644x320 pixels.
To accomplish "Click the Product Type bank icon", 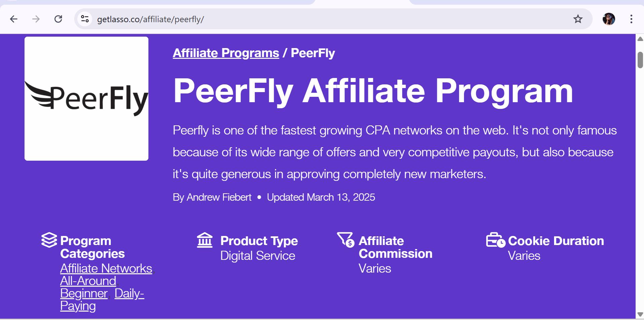I will point(205,240).
